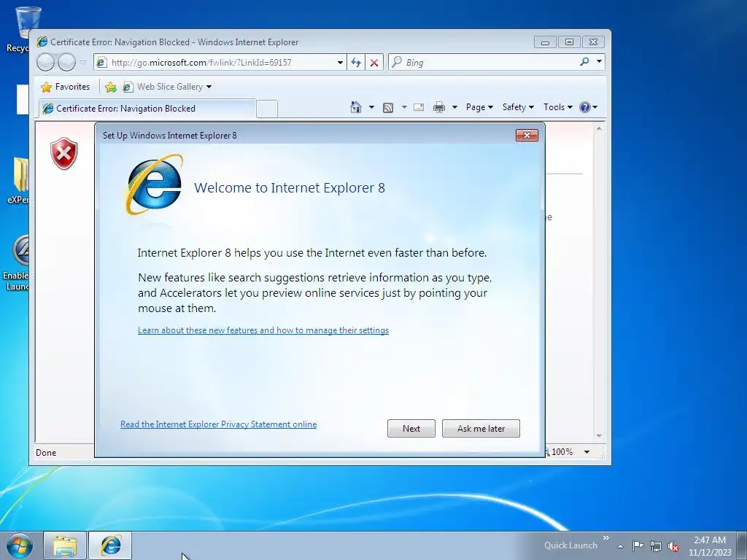Open a new blank tab
The image size is (747, 560).
coord(267,109)
